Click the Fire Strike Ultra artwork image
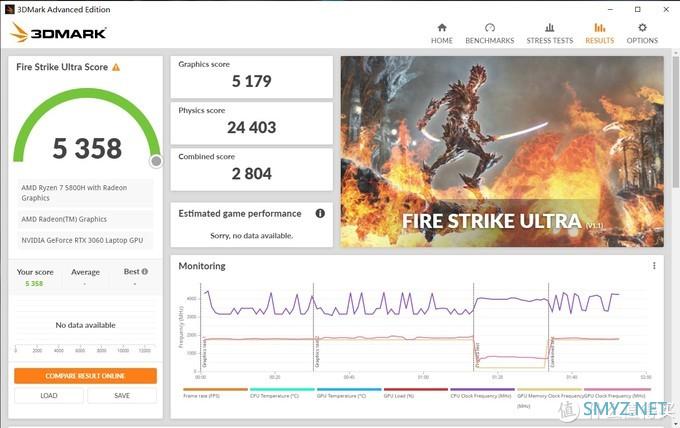This screenshot has width=680, height=428. point(502,152)
